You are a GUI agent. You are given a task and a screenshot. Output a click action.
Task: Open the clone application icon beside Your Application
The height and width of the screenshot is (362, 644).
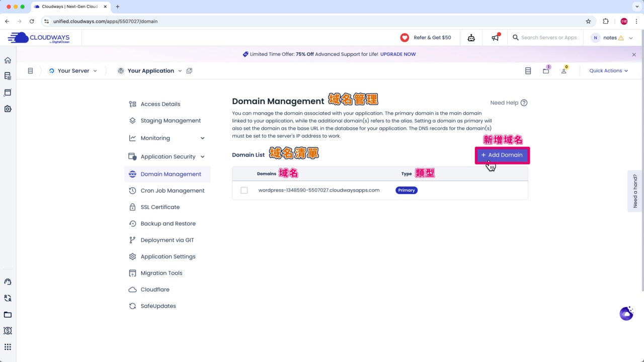point(189,70)
